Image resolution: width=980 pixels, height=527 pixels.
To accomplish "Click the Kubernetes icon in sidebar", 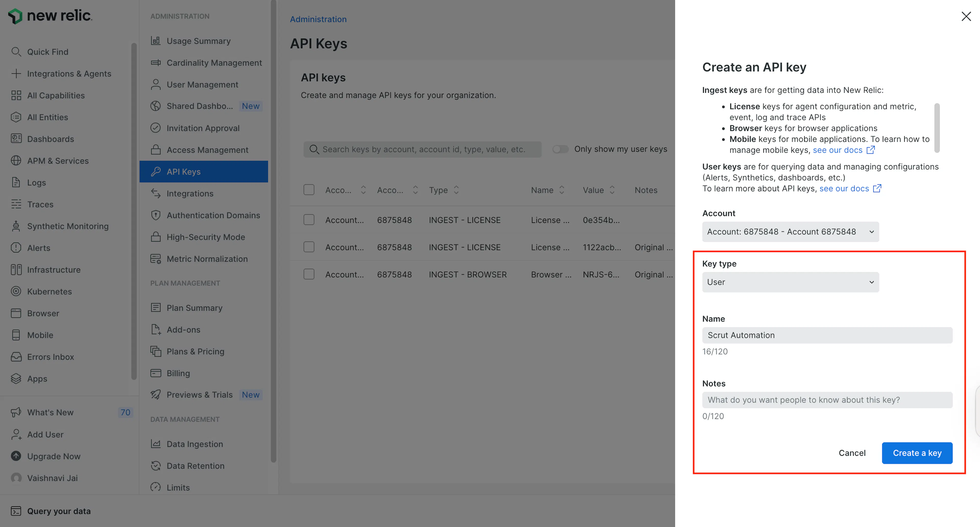I will point(16,292).
